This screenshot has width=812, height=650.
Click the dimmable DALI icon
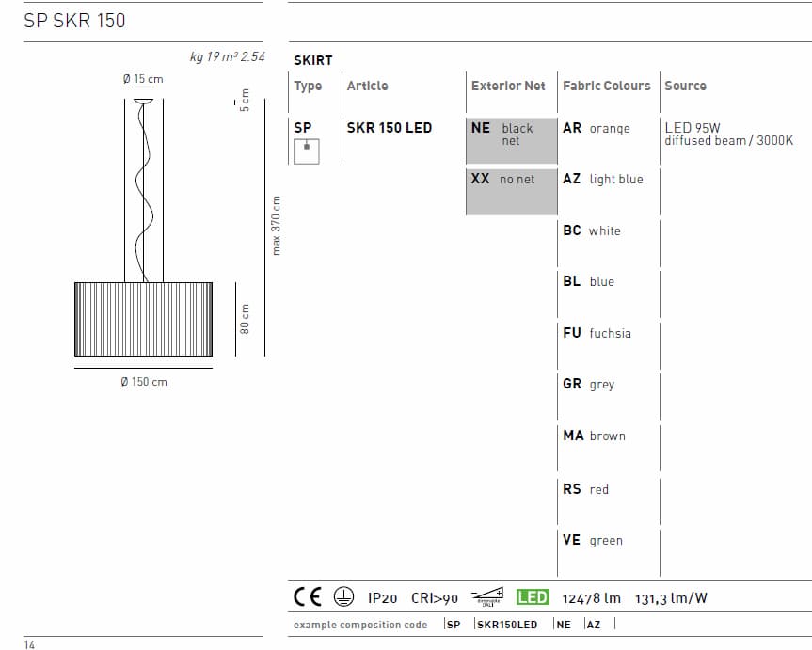487,596
